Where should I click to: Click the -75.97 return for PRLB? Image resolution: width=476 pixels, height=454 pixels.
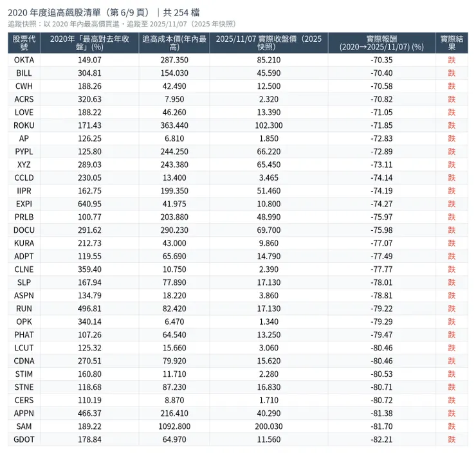381,217
